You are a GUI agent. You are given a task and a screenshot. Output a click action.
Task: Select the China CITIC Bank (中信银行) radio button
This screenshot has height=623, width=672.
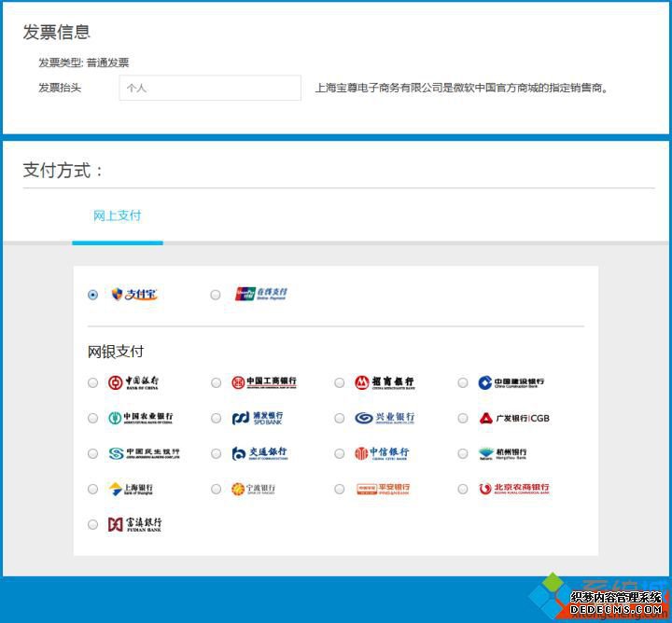(340, 453)
